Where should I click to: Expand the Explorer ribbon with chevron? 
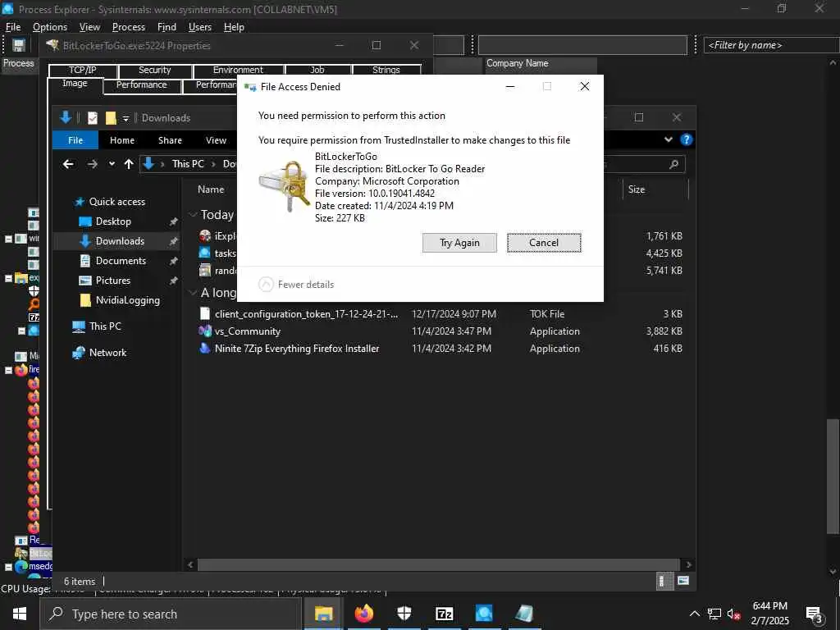[x=668, y=139]
